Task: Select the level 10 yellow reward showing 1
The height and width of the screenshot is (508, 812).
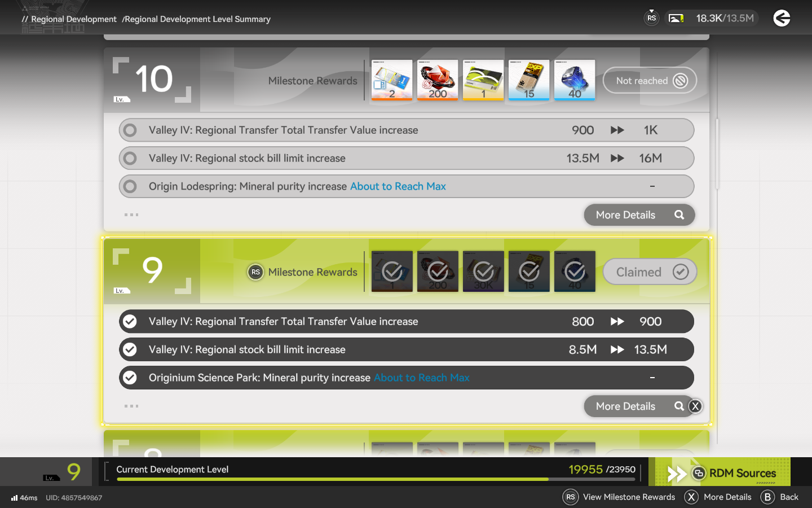Action: [x=483, y=80]
